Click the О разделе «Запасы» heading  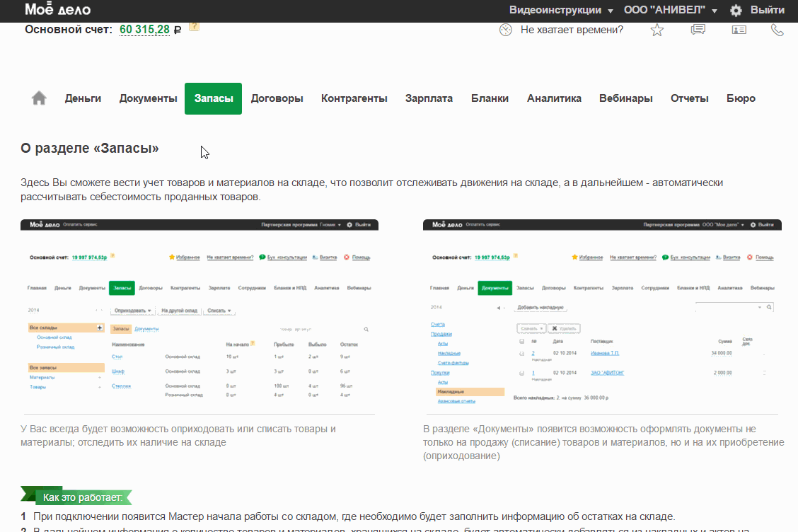pos(90,148)
